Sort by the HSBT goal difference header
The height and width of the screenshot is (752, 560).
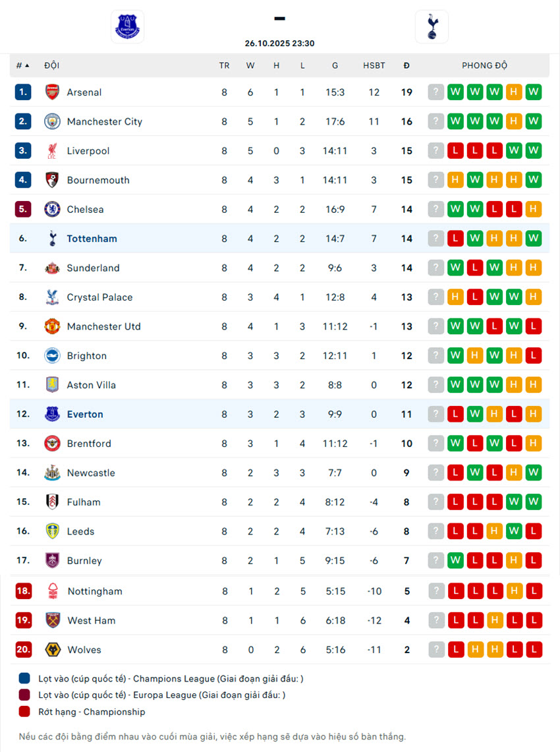(374, 65)
